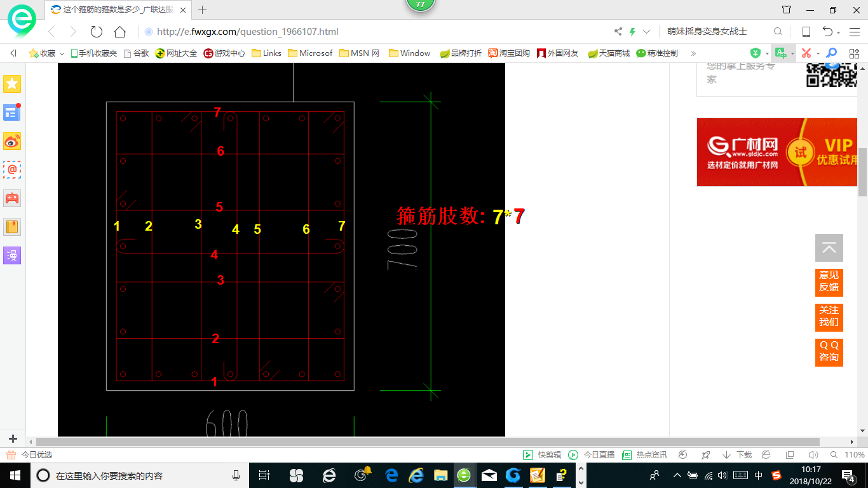The height and width of the screenshot is (488, 868).
Task: Open Windows Start menu
Action: pos(14,475)
